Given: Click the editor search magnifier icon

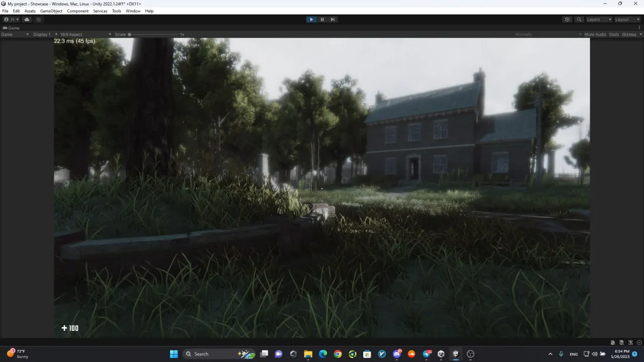Looking at the screenshot, I should tap(579, 20).
